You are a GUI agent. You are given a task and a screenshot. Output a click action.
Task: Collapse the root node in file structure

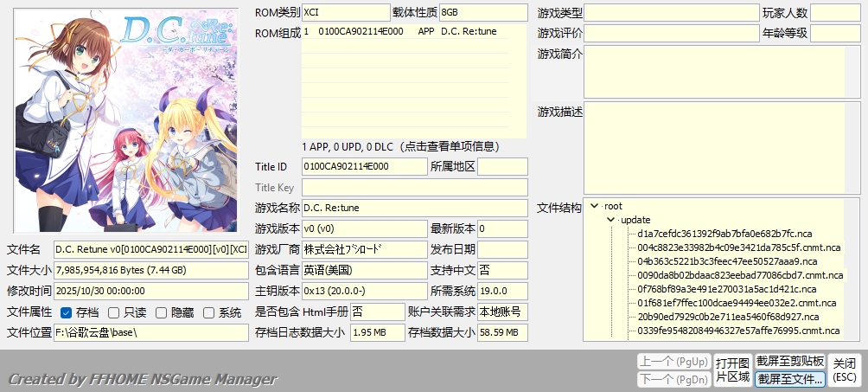pos(594,207)
